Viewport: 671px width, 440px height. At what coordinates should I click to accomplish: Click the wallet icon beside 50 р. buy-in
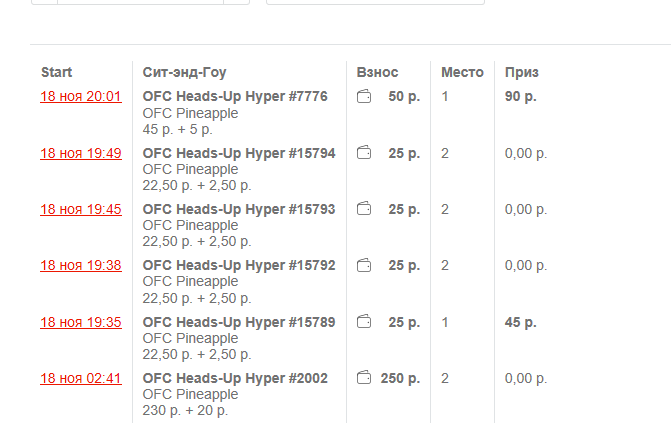(365, 97)
